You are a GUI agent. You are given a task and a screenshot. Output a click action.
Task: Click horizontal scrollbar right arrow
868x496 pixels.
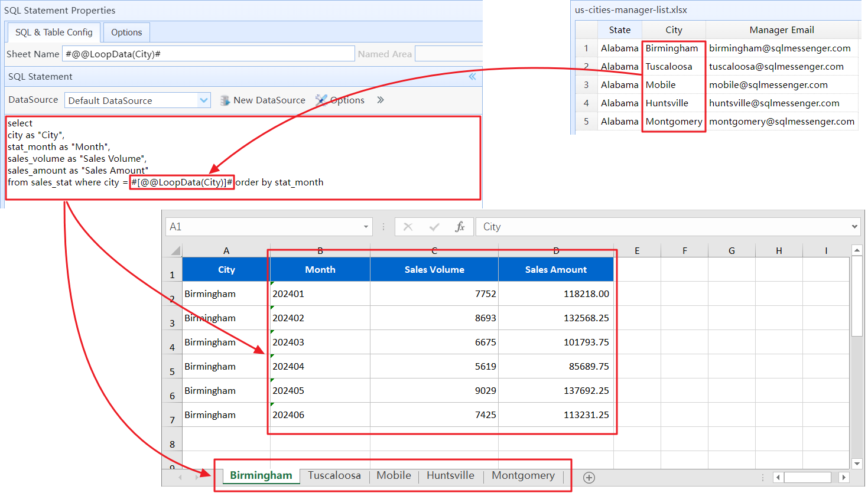[x=844, y=477]
